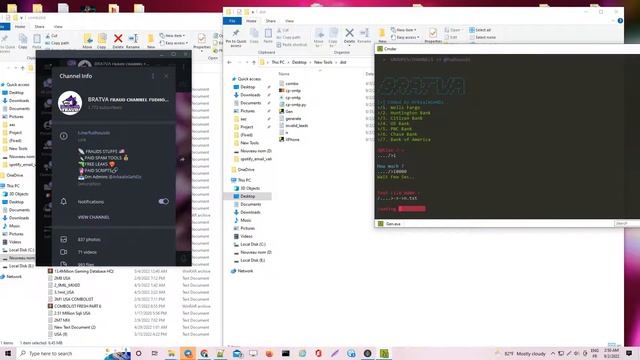The height and width of the screenshot is (360, 640).
Task: Open Easy access dropdown in right Explorer
Action: [405, 37]
